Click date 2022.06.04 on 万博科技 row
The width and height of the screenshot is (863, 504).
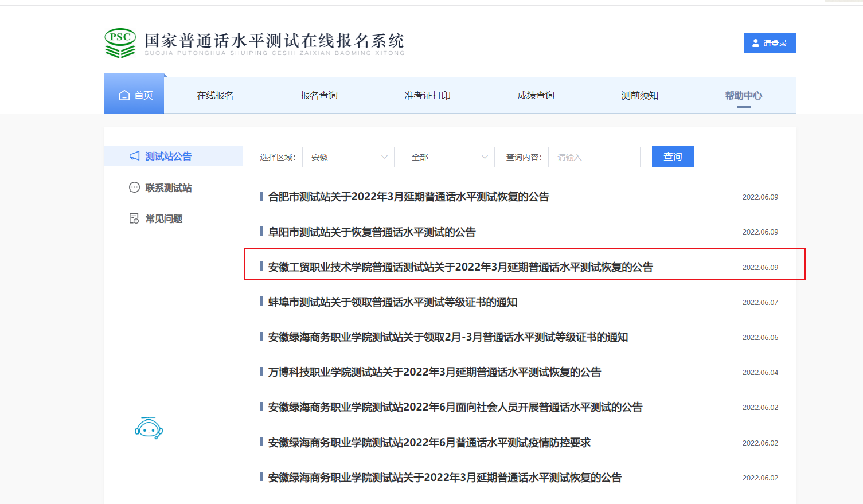click(x=760, y=372)
